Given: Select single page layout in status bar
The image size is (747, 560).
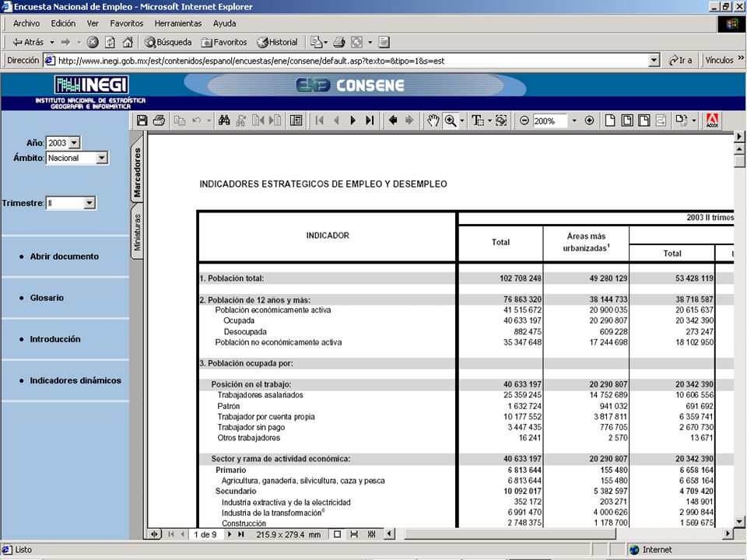Looking at the screenshot, I should coord(337,534).
